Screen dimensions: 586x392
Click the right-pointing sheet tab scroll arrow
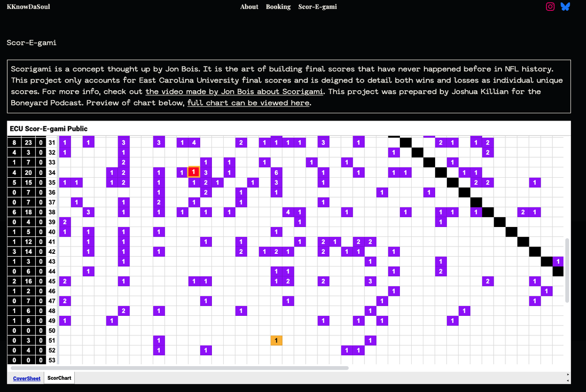click(567, 375)
